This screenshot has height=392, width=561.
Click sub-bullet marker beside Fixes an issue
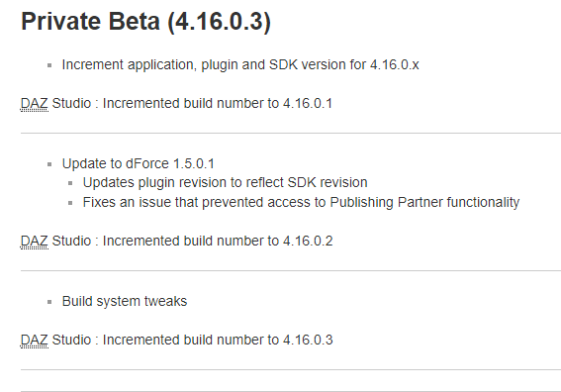(70, 203)
